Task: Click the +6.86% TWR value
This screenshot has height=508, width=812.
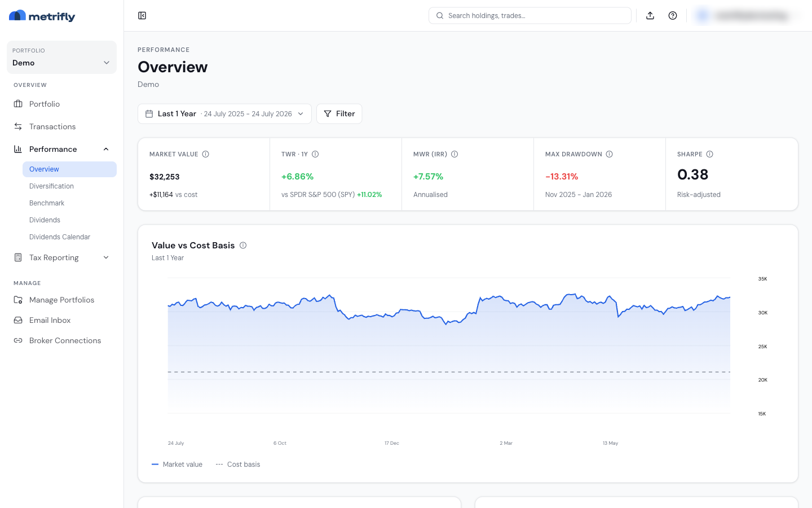Action: [297, 177]
